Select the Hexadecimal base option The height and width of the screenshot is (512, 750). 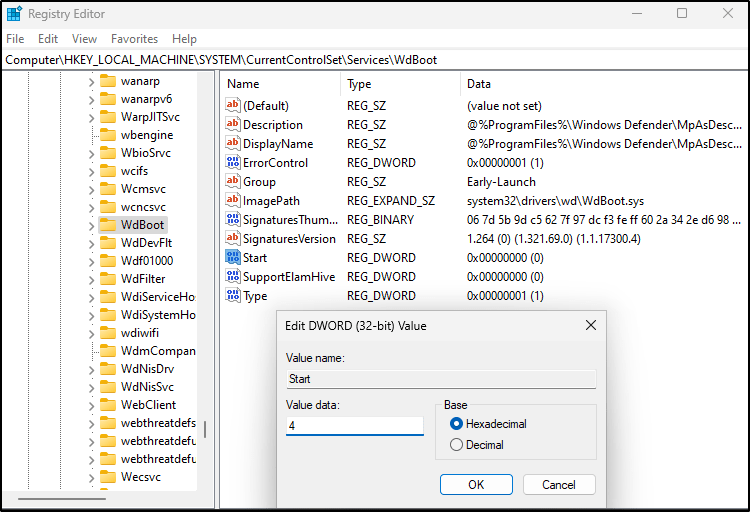pos(457,424)
